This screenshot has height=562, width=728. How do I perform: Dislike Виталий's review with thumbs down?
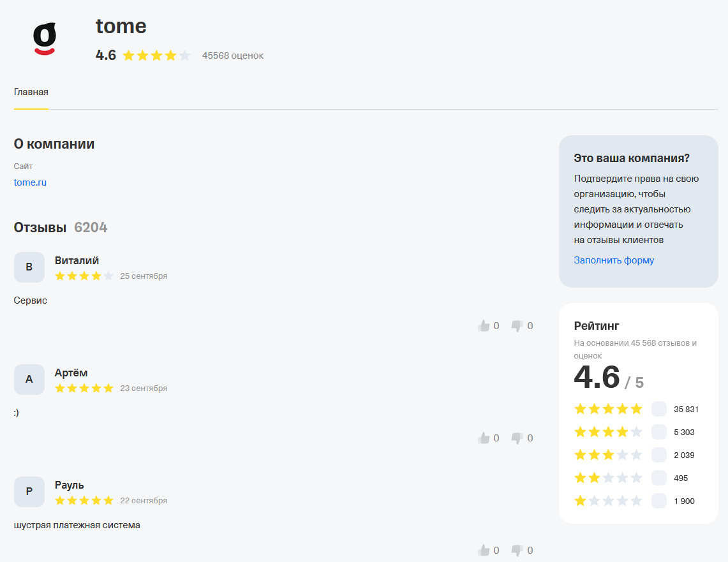517,326
